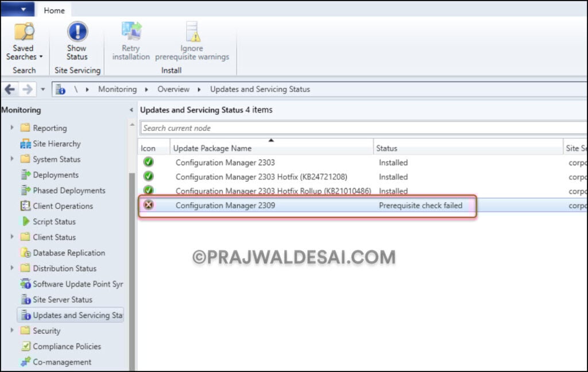Viewport: 588px width, 372px height.
Task: Expand the arrow after Monitoring in breadcrumb
Action: pyautogui.click(x=146, y=89)
